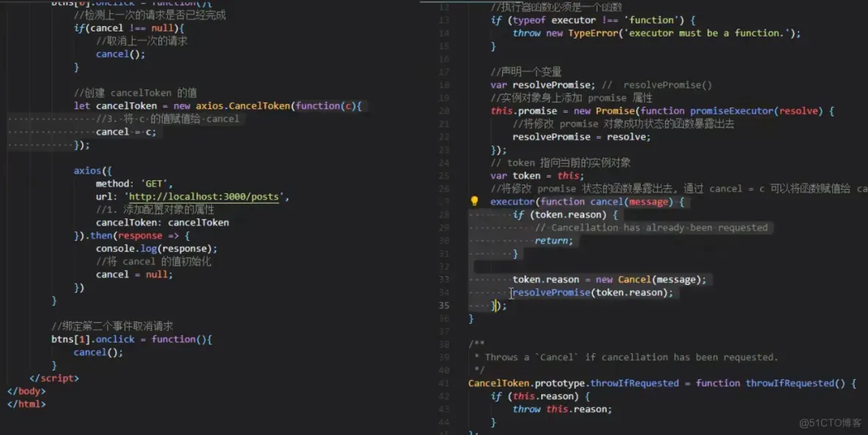This screenshot has width=868, height=435.
Task: Select line number 43 in the gutter
Action: coord(444,409)
